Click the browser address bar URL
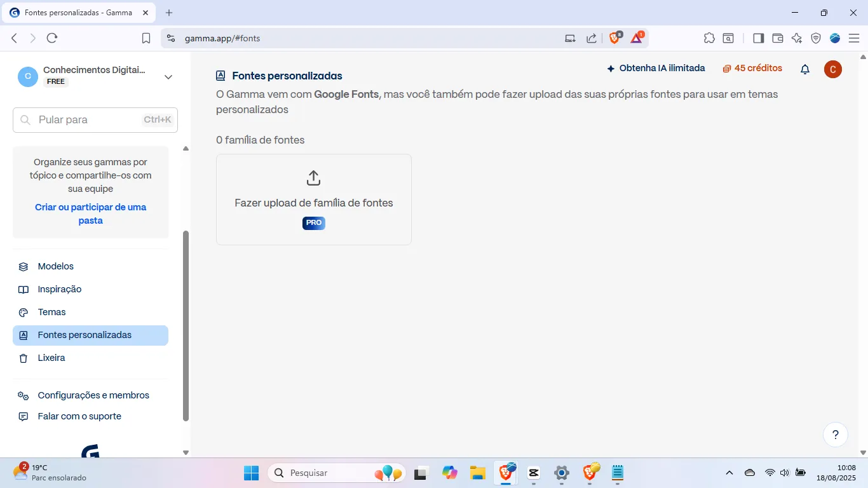Screen dimensions: 868x488 (x=222, y=38)
